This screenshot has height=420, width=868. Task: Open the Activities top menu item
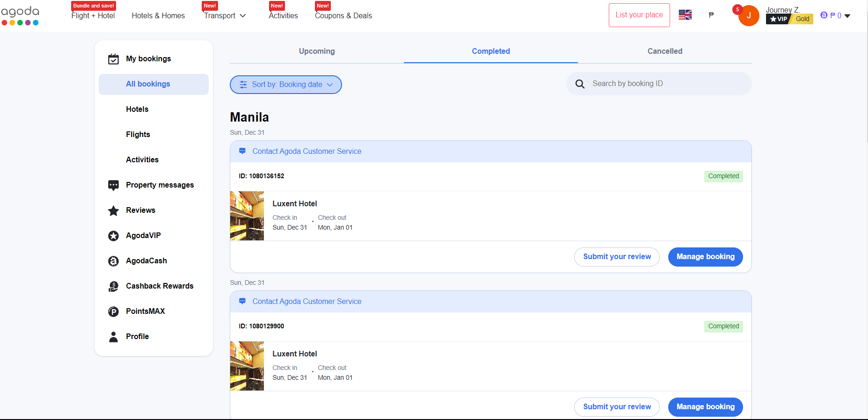(283, 15)
